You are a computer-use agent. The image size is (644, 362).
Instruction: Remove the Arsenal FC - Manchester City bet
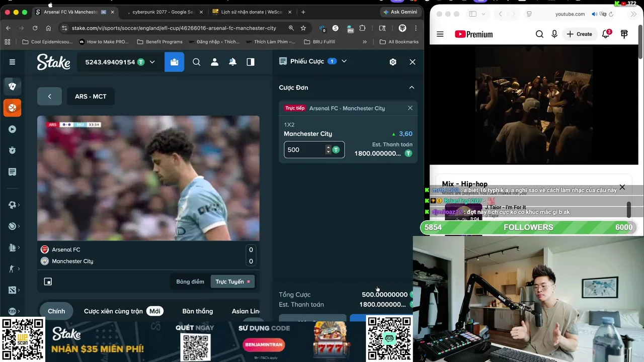[410, 108]
